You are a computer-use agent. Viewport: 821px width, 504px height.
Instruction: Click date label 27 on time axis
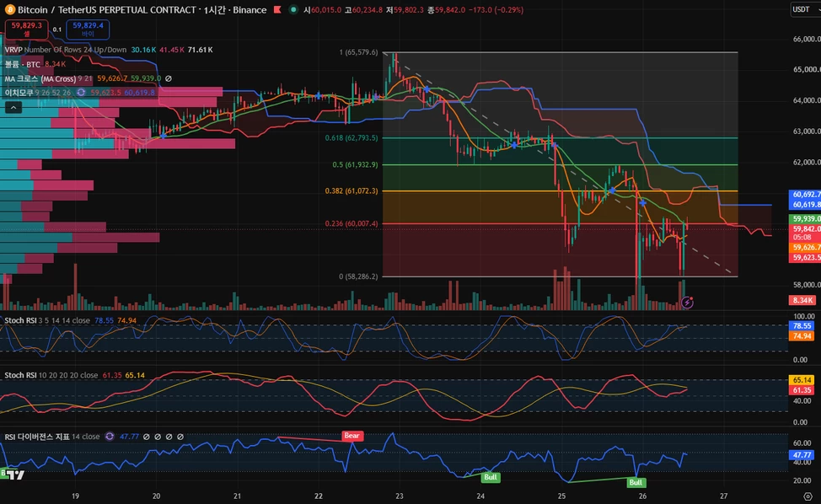tap(723, 496)
